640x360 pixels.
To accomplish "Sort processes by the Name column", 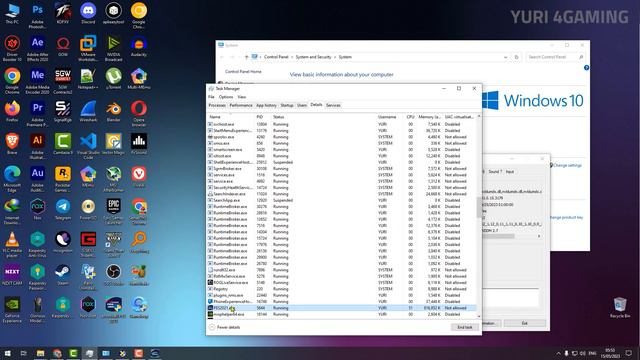I will [231, 117].
